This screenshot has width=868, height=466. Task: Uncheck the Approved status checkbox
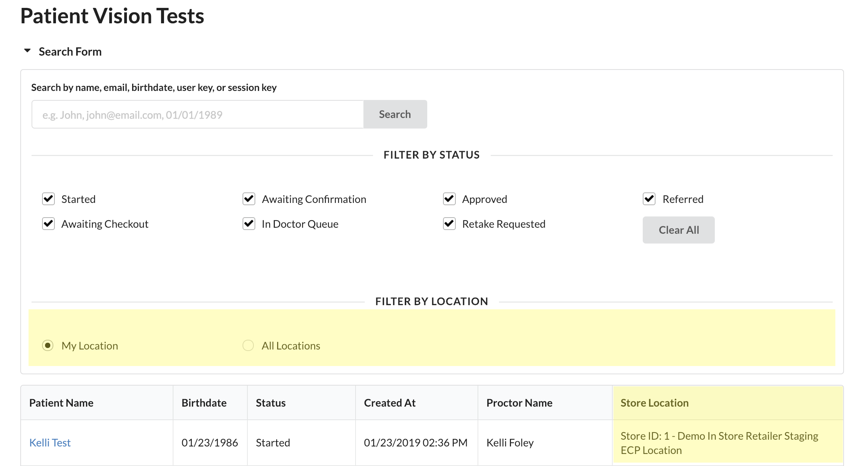[449, 199]
